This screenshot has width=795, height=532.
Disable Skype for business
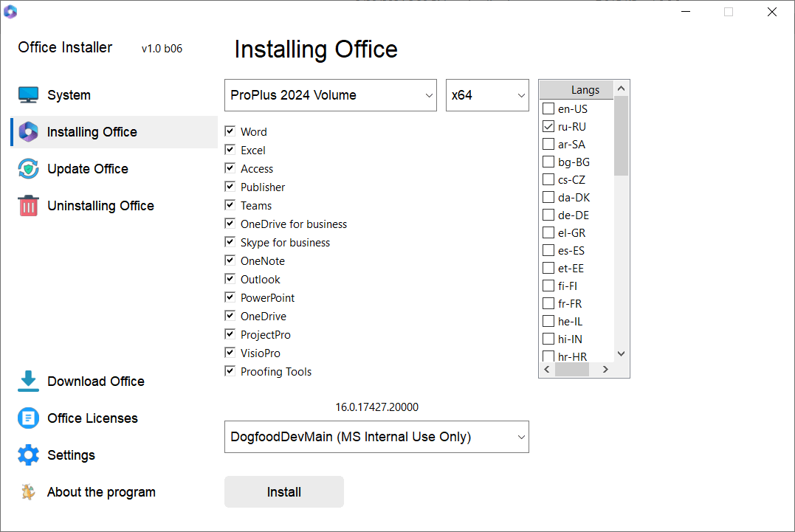[x=230, y=242]
